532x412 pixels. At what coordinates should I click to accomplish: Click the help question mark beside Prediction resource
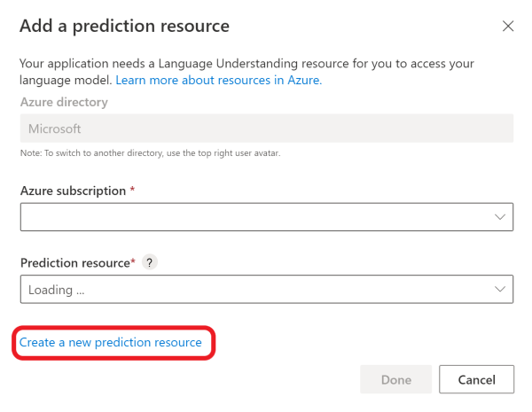(x=150, y=263)
